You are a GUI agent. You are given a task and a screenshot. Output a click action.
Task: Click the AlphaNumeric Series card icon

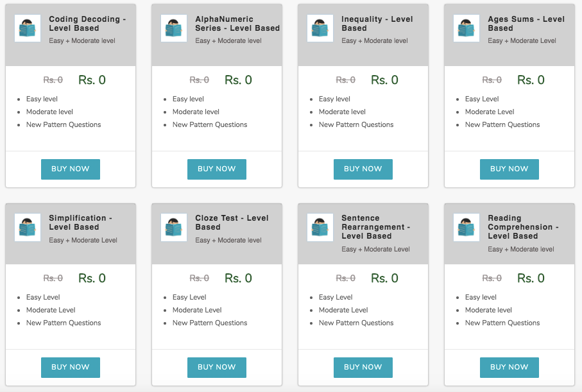click(x=174, y=28)
